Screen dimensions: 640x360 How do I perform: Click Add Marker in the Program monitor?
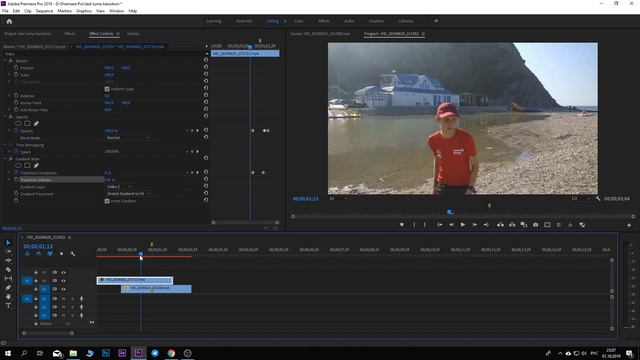[402, 225]
